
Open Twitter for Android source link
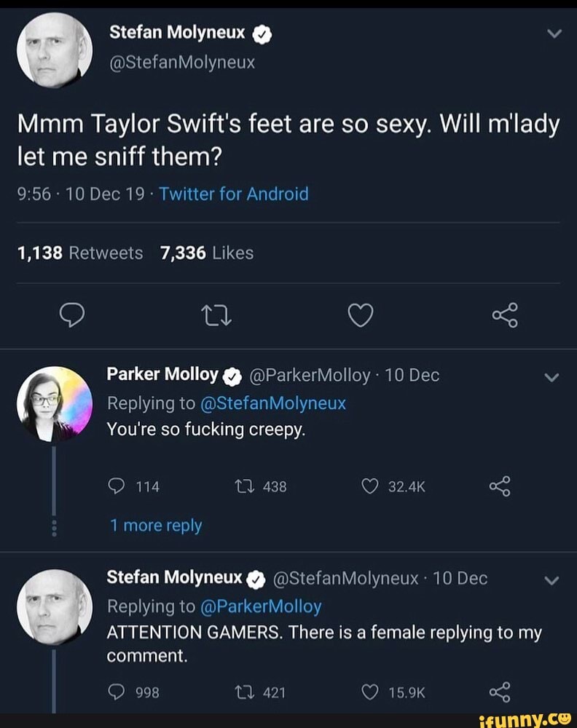coord(234,194)
